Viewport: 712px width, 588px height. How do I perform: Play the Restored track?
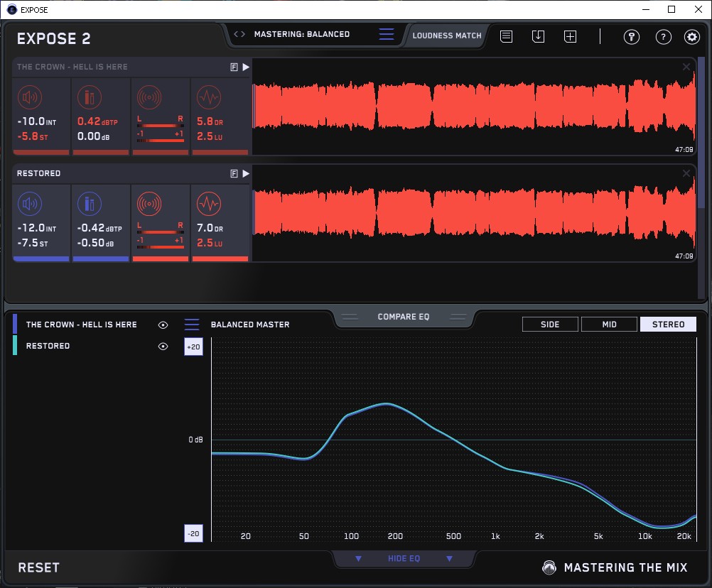click(246, 173)
